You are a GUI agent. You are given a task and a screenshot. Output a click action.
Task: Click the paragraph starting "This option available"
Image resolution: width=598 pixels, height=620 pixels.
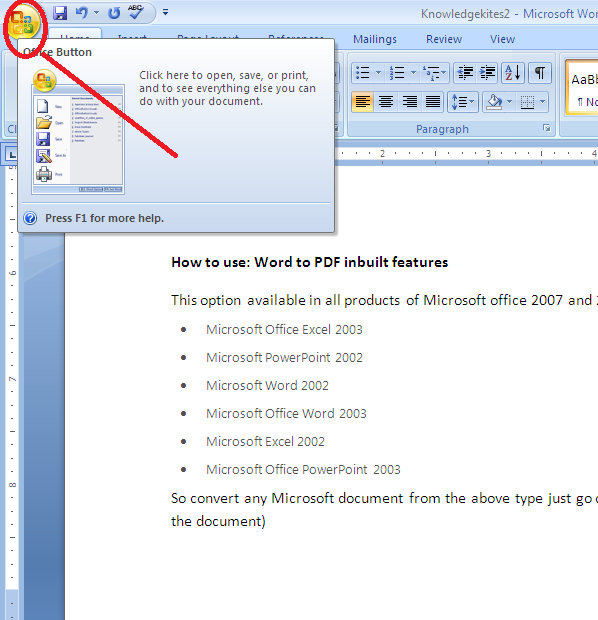click(384, 300)
